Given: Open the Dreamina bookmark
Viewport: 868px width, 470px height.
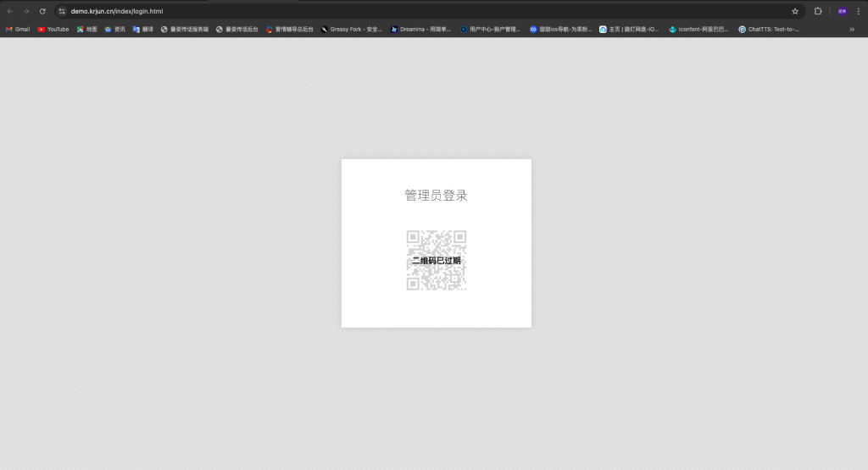Looking at the screenshot, I should 420,30.
